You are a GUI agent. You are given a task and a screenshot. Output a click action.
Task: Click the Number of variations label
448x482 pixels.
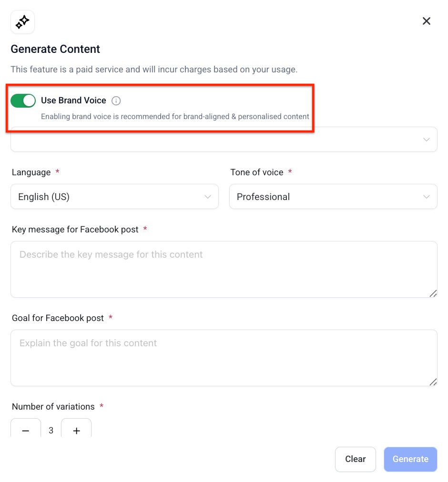[53, 407]
